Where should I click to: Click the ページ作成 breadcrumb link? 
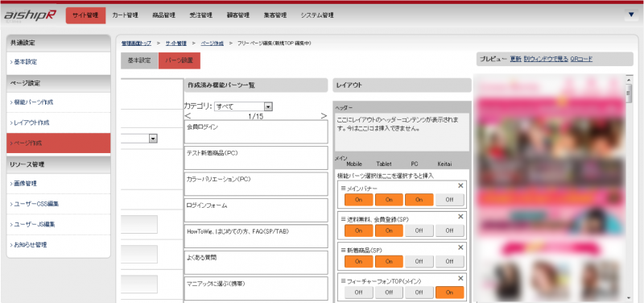[213, 44]
